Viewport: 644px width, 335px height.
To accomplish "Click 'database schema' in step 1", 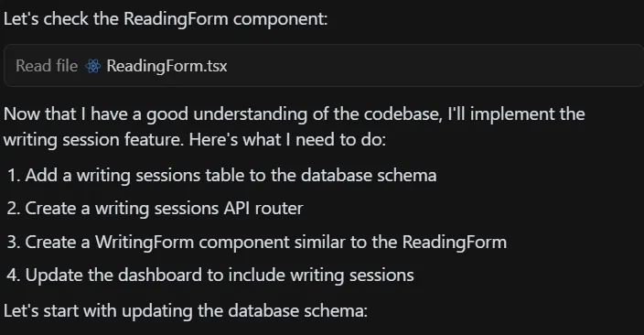I will 369,176.
